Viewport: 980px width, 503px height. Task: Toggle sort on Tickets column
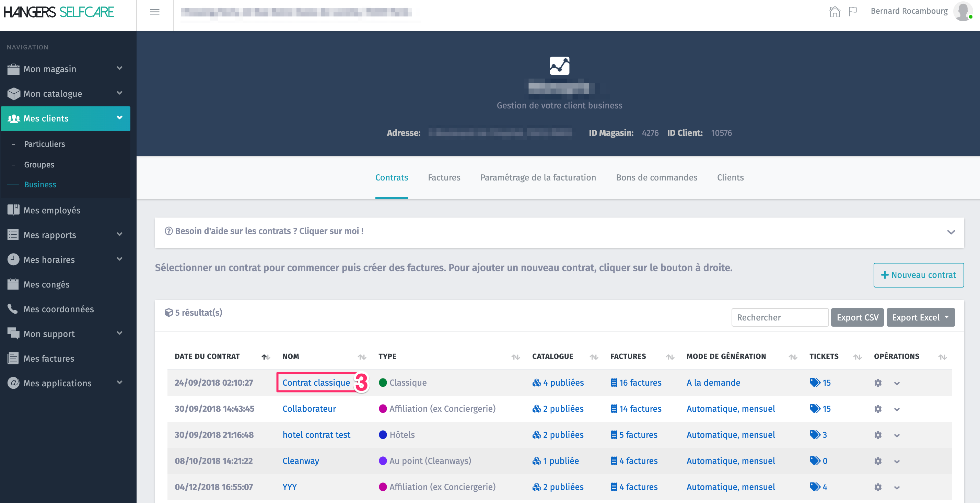857,357
